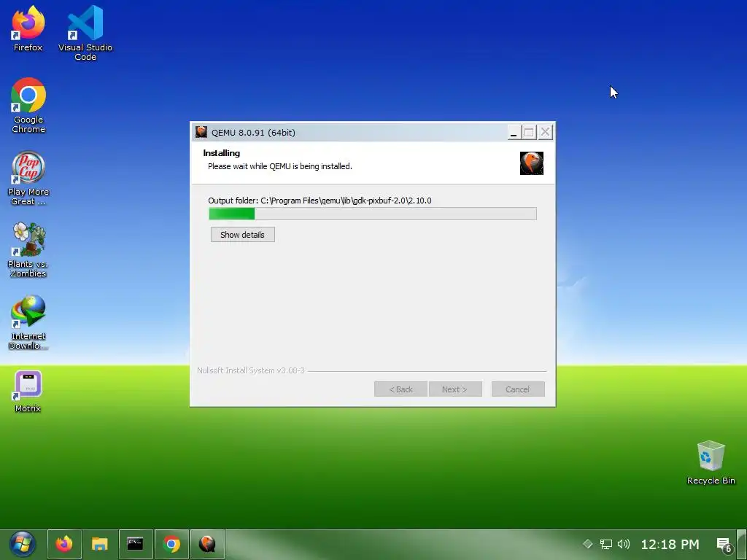Viewport: 747px width, 560px height.
Task: Select the Internet Download Manager desktop icon
Action: 28,322
